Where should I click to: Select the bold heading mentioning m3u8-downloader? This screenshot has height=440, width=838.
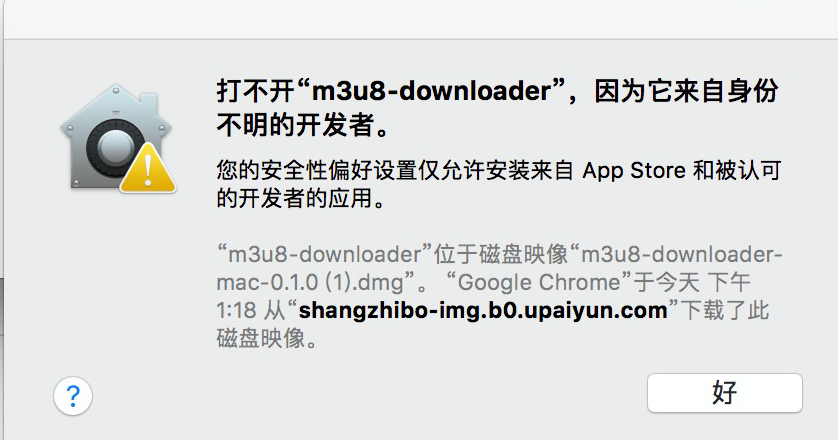click(497, 107)
